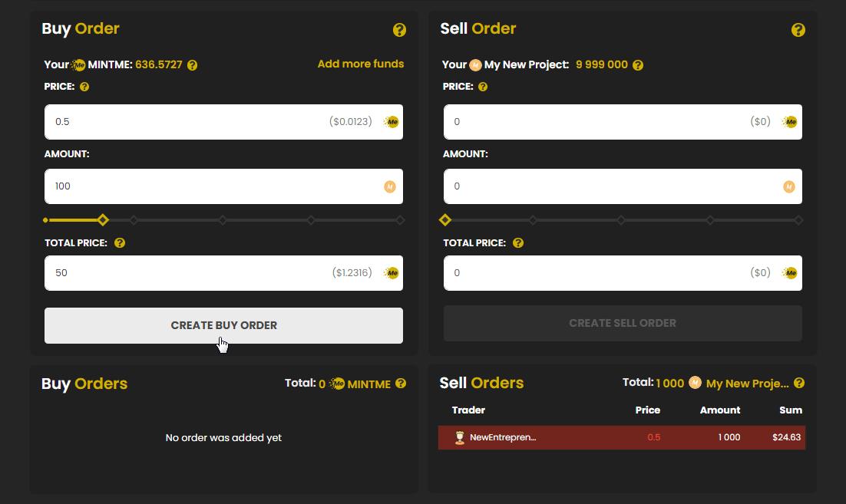
Task: Click the NewEntrepren trader avatar icon
Action: [459, 437]
